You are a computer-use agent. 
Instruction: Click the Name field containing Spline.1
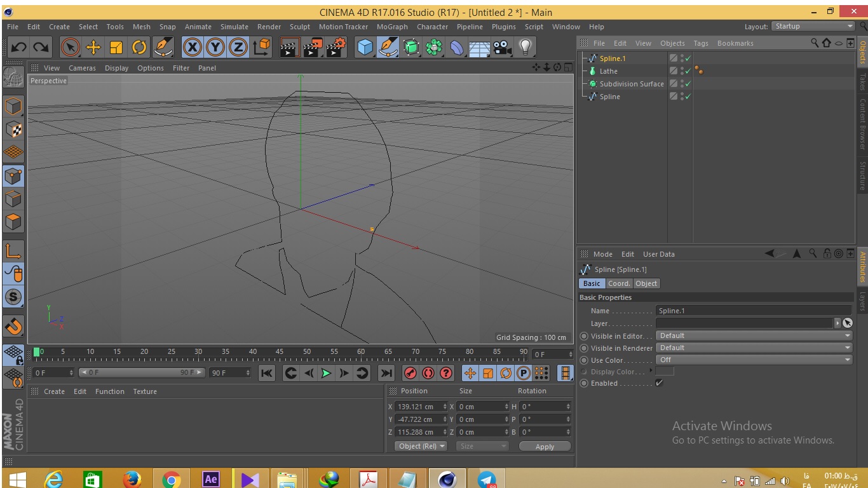point(754,311)
